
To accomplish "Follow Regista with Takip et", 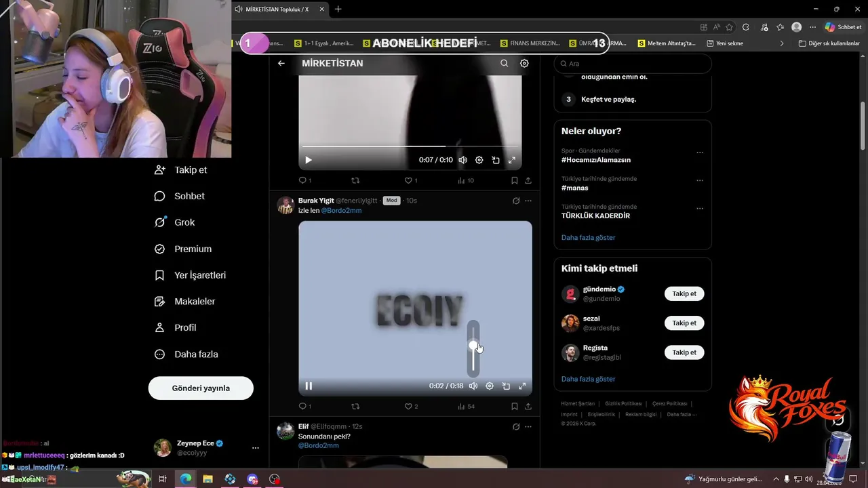I will tap(684, 352).
